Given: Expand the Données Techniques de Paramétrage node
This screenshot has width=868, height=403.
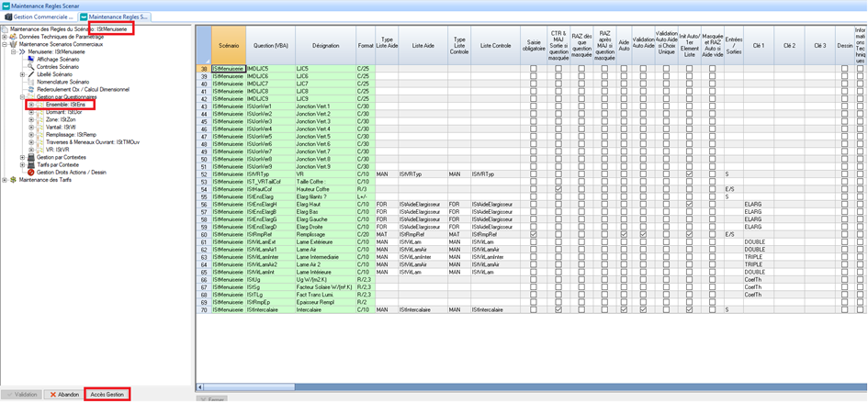Looking at the screenshot, I should click(x=6, y=37).
